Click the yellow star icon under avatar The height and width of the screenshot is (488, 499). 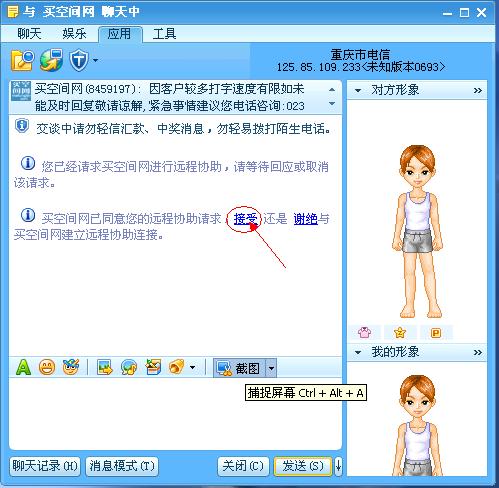point(400,332)
